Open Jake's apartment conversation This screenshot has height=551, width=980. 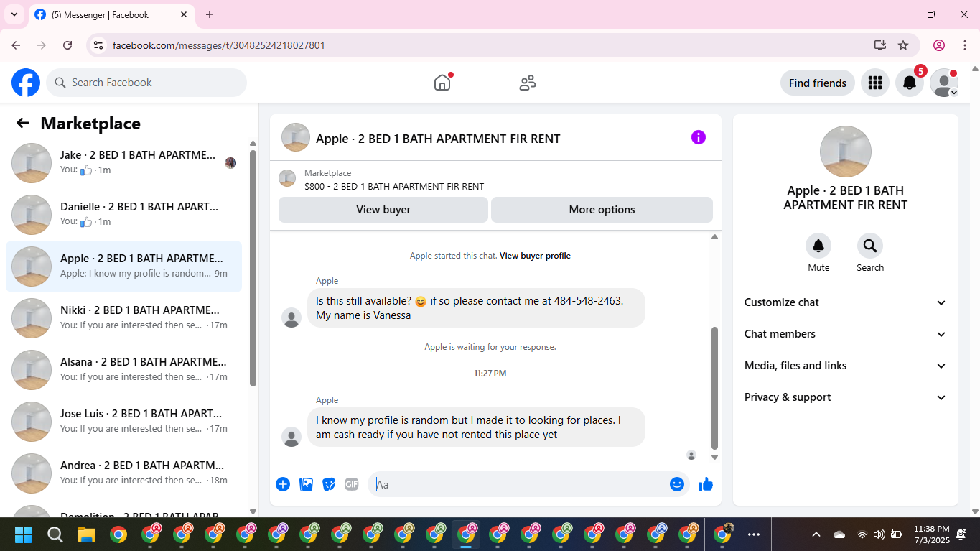124,163
